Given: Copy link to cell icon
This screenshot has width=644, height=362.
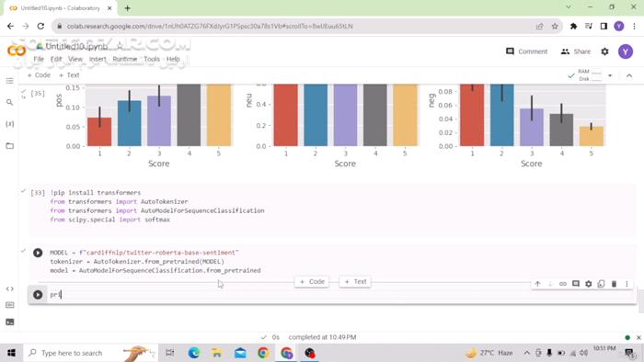Looking at the screenshot, I should [563, 284].
